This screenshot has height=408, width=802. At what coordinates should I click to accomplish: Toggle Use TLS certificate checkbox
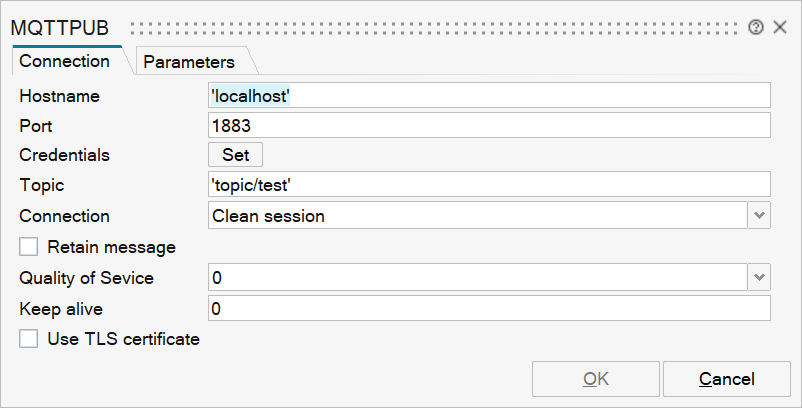click(x=28, y=339)
